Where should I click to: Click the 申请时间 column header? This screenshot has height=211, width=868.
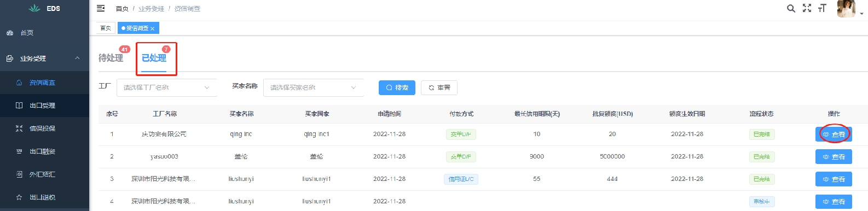tap(389, 114)
